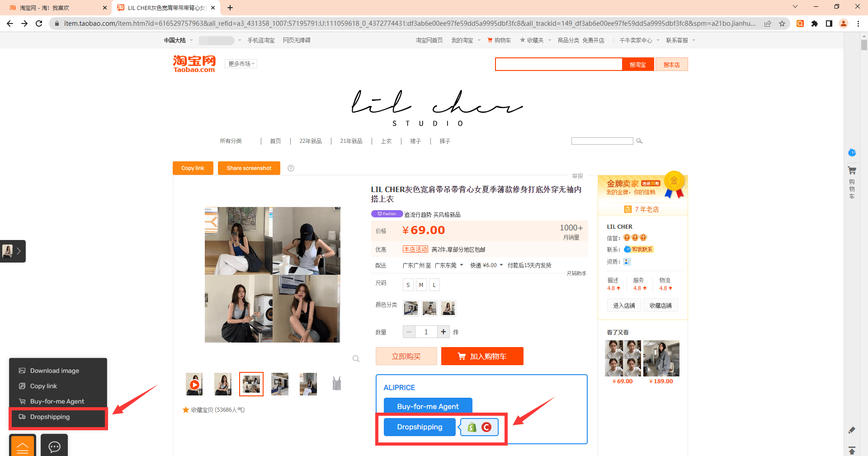This screenshot has height=456, width=868.
Task: Click the 立即购买 buy now button
Action: 406,356
